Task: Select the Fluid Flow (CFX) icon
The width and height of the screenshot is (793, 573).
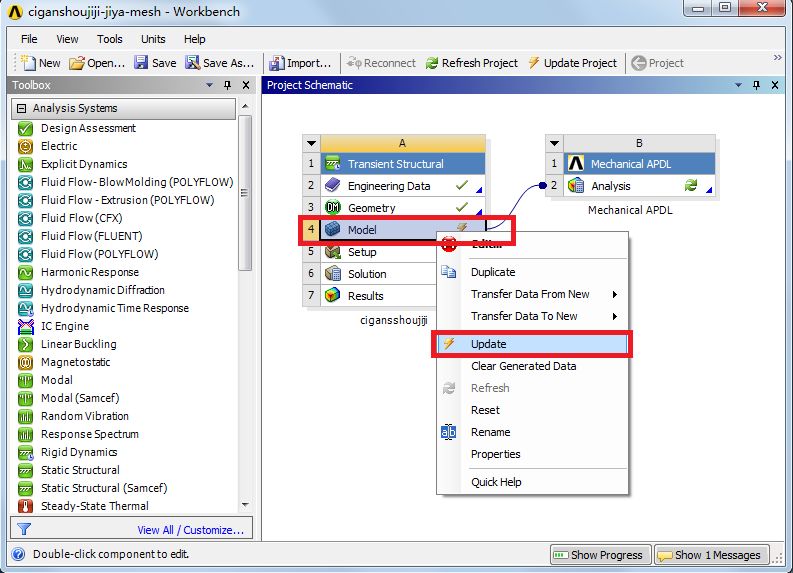Action: pos(25,218)
